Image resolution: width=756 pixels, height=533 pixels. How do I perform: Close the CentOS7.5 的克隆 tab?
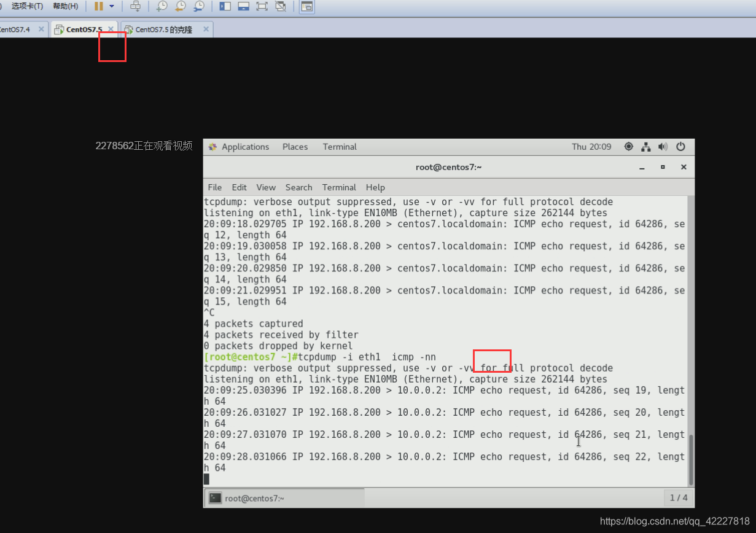point(206,29)
